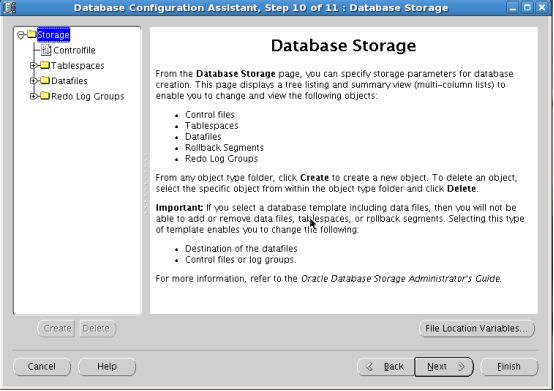Click the vertical split pane divider
Image resolution: width=554 pixels, height=391 pixels.
coord(146,171)
